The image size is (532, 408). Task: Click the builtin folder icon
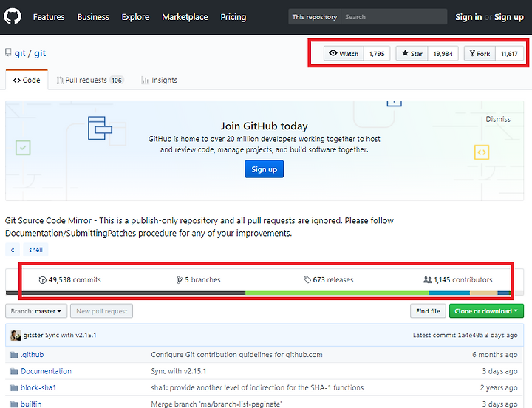click(x=14, y=404)
